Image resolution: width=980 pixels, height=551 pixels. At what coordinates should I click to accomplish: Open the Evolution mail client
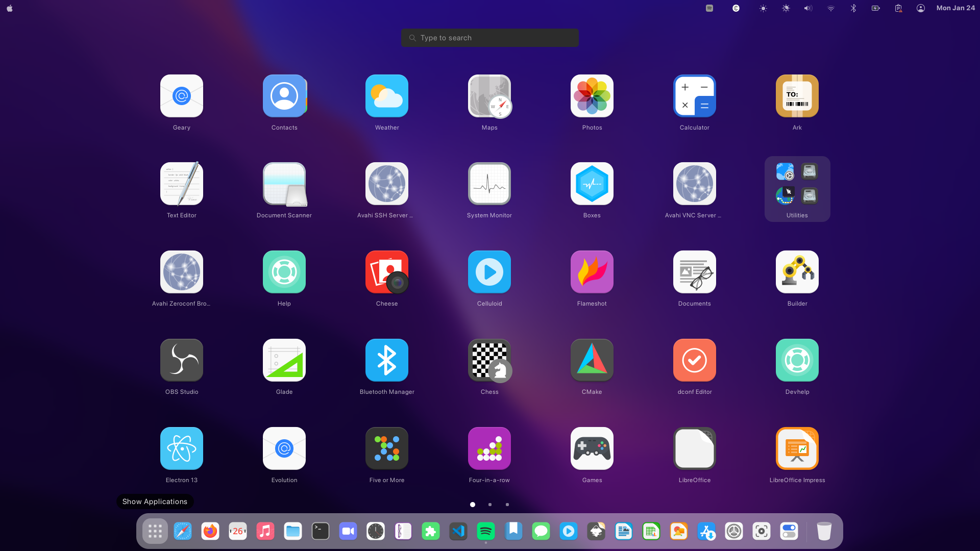pos(284,448)
